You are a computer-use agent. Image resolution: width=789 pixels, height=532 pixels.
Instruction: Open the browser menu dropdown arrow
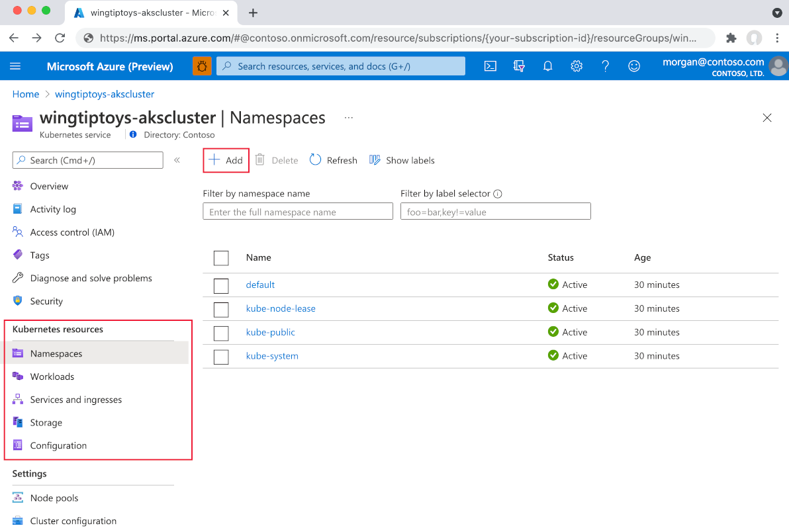tap(777, 13)
